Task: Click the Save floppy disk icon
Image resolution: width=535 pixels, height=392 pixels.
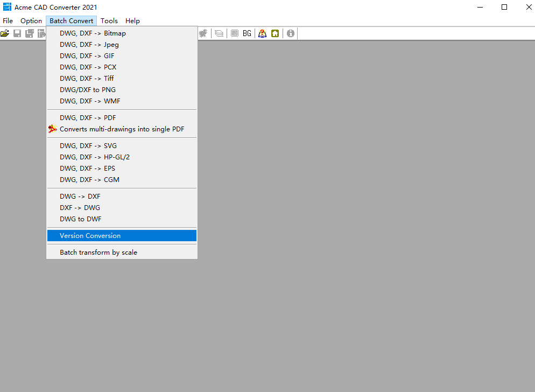Action: point(17,33)
